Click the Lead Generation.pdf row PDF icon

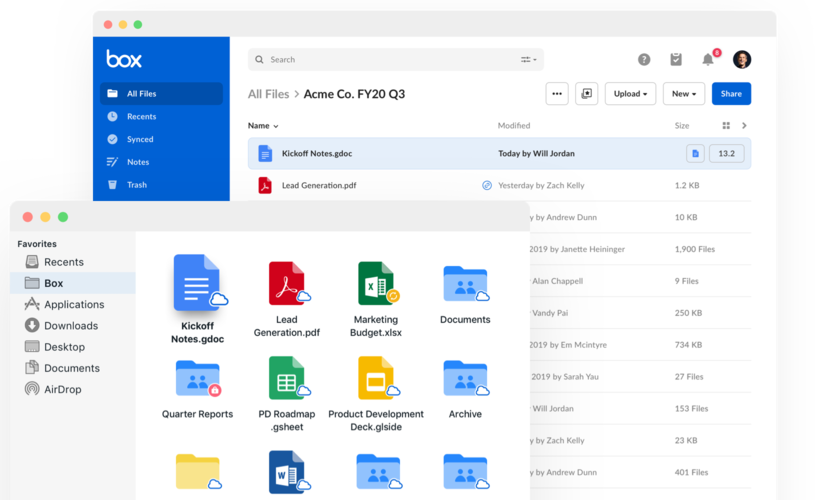tap(265, 185)
